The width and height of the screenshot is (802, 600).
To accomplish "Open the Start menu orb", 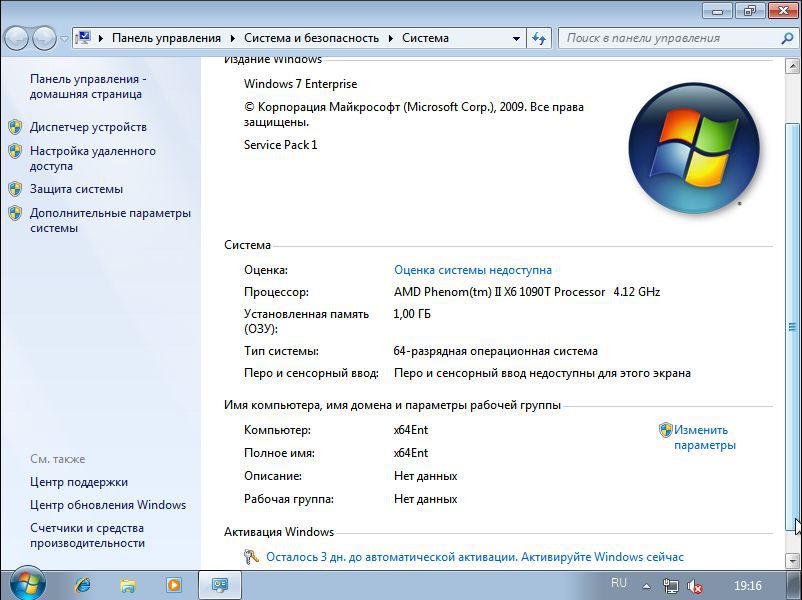I will point(27,583).
